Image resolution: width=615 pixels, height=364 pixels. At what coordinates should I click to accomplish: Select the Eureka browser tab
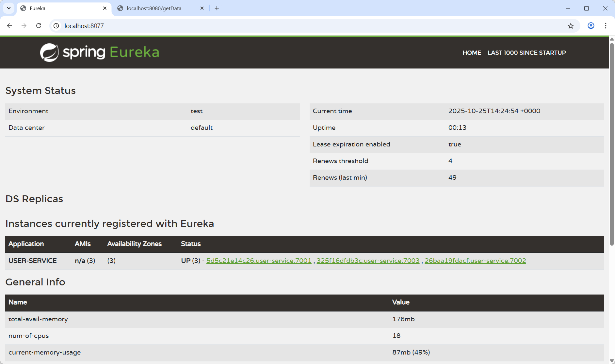coord(59,8)
